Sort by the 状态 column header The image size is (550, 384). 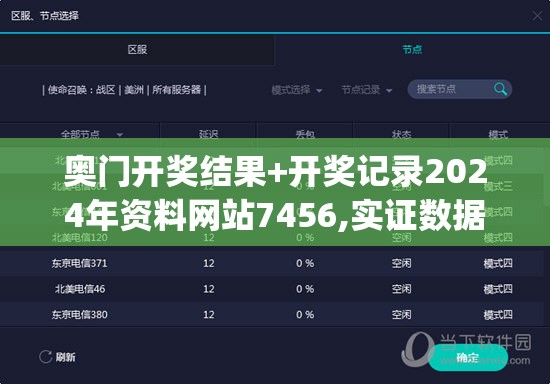[x=402, y=134]
